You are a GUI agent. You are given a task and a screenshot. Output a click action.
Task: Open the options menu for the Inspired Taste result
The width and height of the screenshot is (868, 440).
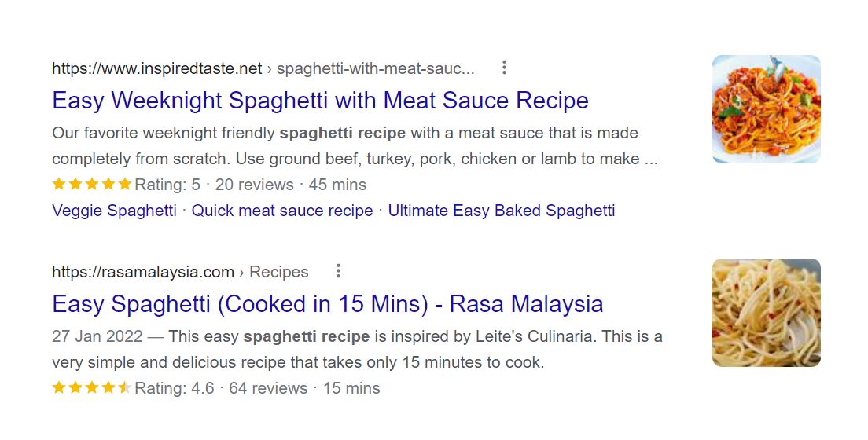[505, 68]
